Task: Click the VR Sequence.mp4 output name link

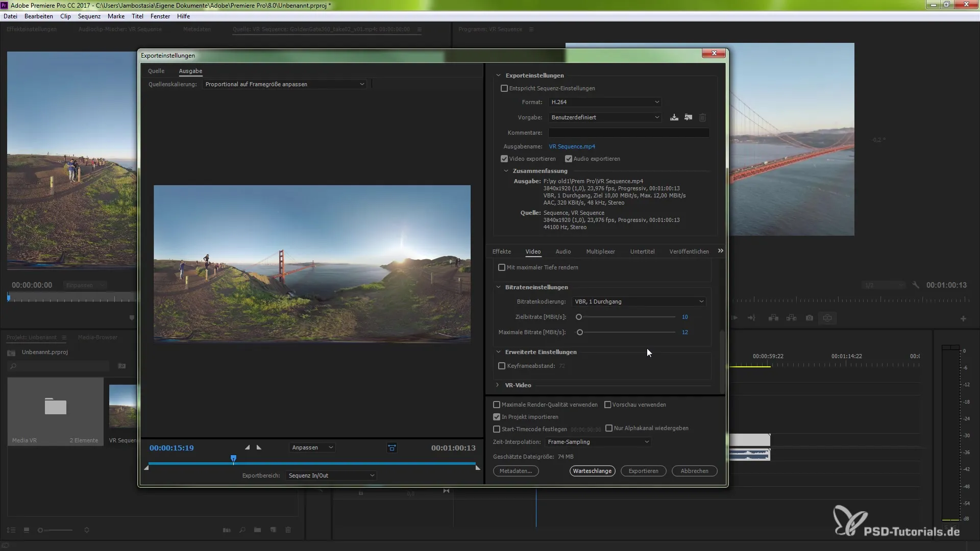Action: tap(572, 146)
